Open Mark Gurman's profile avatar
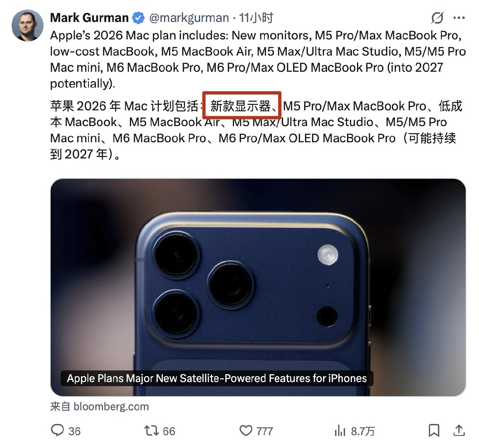This screenshot has height=448, width=479. point(27,25)
